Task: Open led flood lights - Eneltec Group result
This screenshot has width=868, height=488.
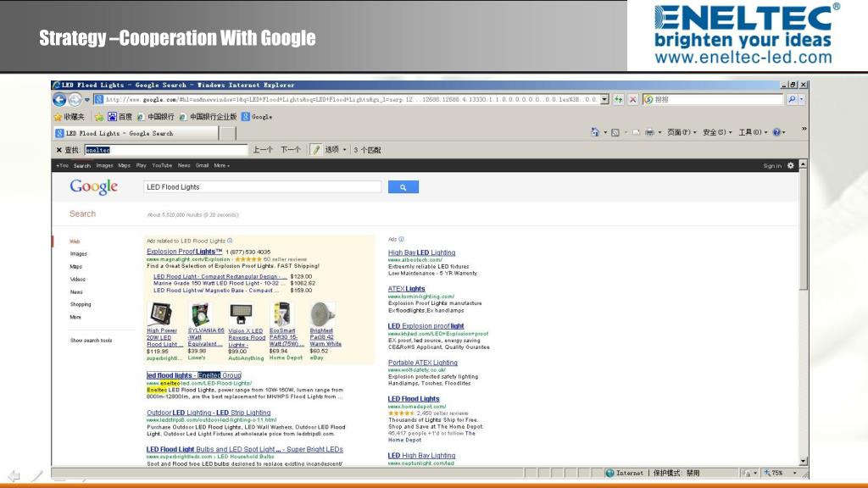Action: 194,375
